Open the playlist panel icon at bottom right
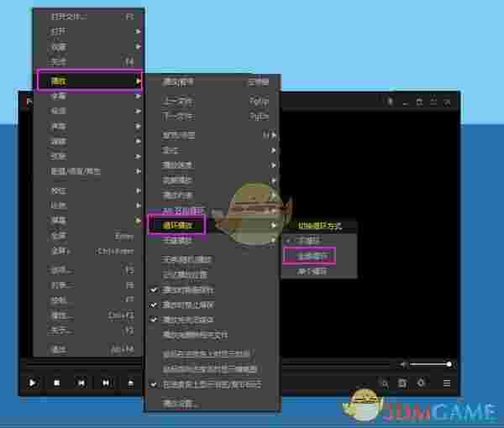This screenshot has width=504, height=428. click(446, 383)
